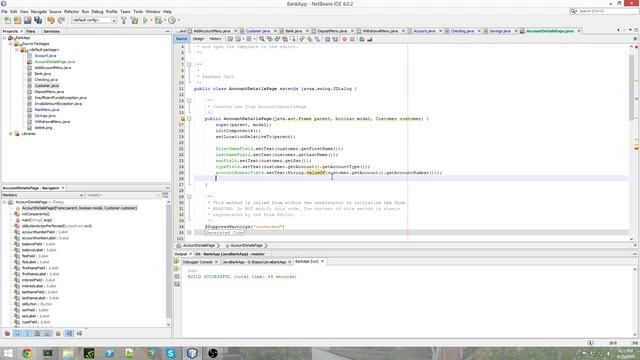Click the NetBeans cube icon in taskbar
The image size is (640, 360).
192,353
